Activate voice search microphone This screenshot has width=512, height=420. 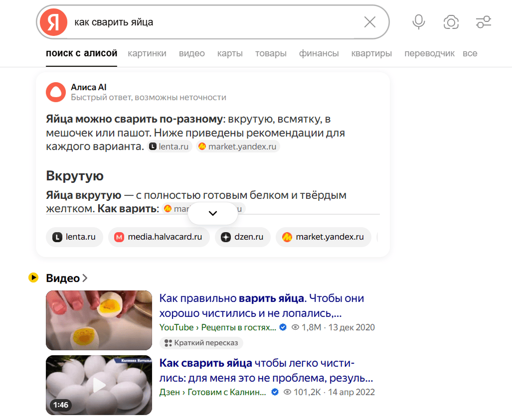[418, 22]
